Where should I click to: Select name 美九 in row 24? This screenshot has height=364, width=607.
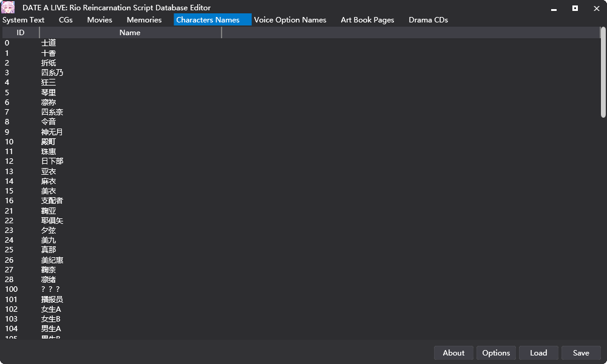[49, 240]
